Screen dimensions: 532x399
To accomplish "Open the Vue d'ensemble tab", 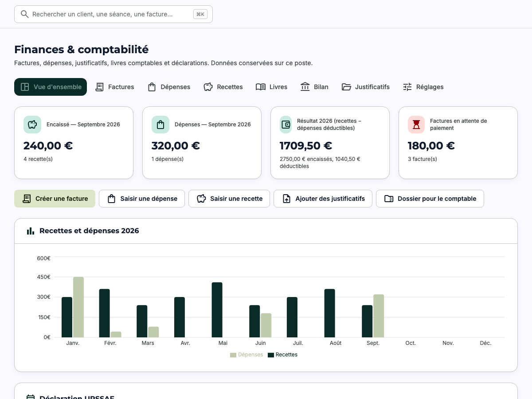I will click(x=51, y=87).
